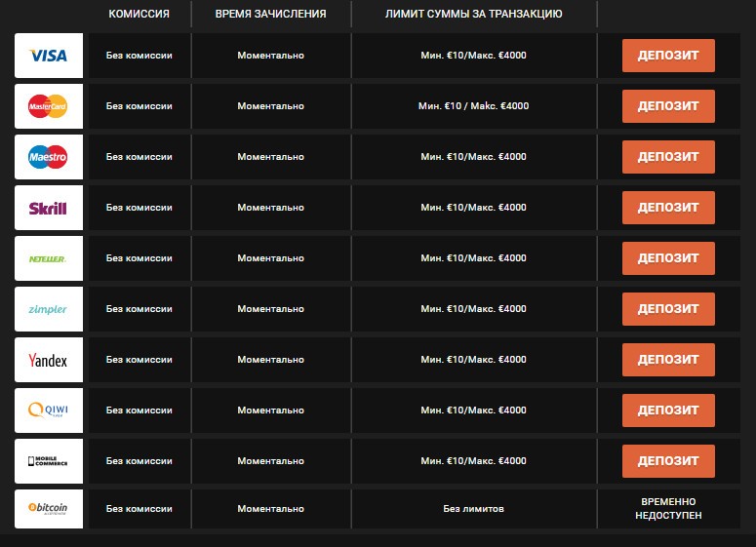Click 'Мин. €10 / Макс. €4000' MasterCard limit
This screenshot has height=547, width=756.
473,106
